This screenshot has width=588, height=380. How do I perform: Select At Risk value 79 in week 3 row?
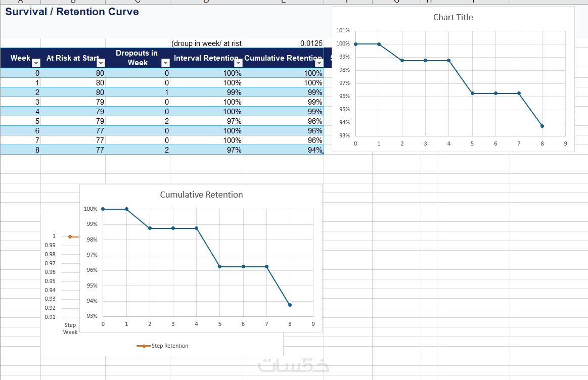pos(73,102)
